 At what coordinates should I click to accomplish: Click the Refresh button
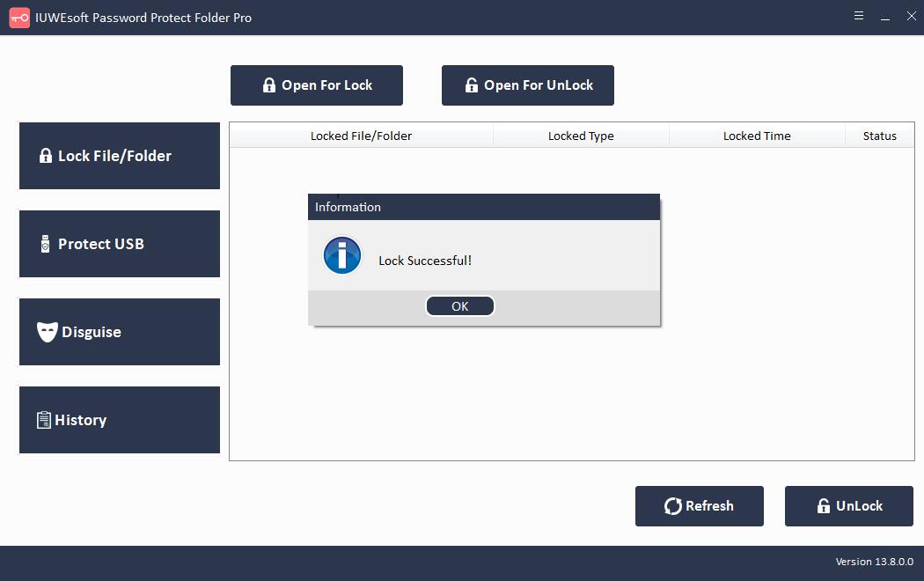pos(699,506)
